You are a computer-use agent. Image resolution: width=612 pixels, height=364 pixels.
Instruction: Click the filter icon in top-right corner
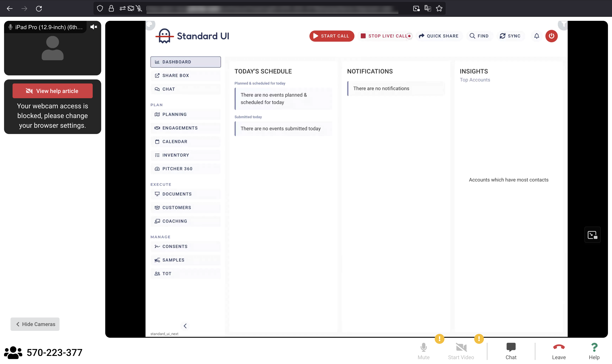point(564,24)
